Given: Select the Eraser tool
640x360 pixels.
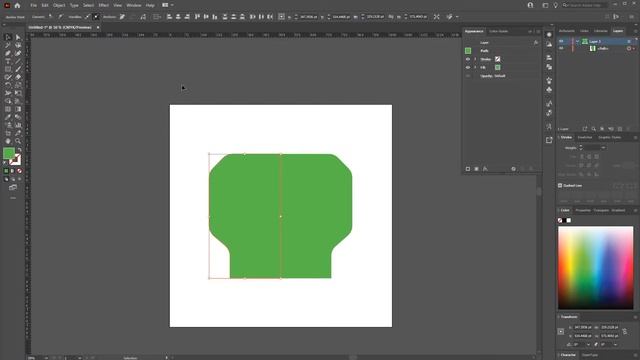Looking at the screenshot, I should point(18,77).
